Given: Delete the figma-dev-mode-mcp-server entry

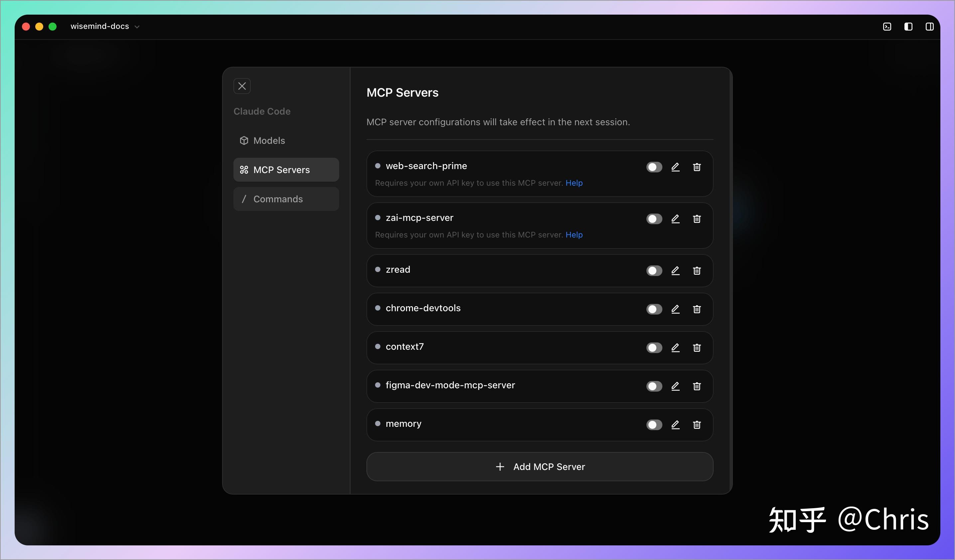Looking at the screenshot, I should [697, 386].
